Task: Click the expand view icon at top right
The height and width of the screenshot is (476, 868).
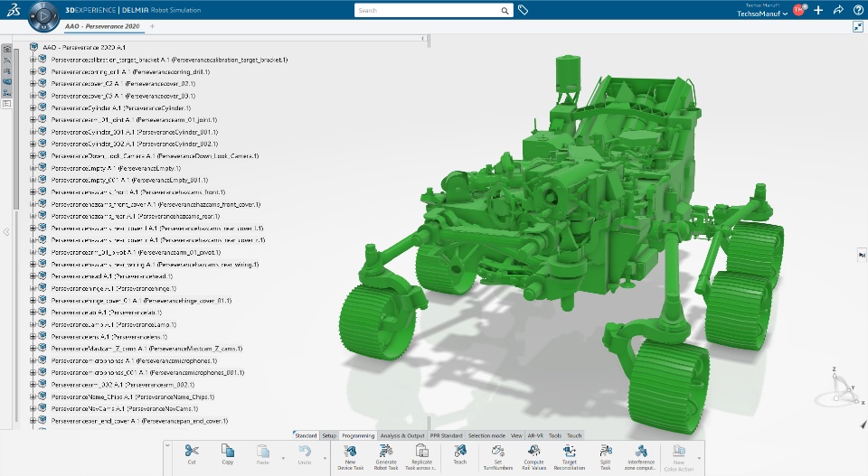Action: click(x=858, y=26)
